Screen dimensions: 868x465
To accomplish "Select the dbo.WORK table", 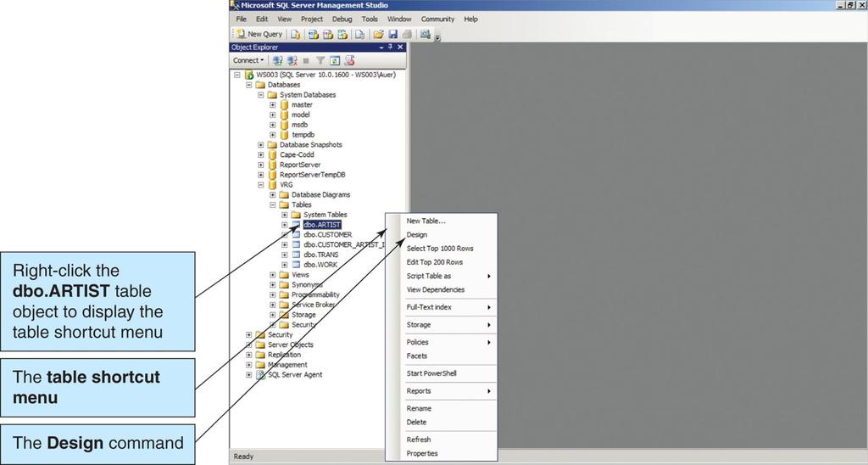I will point(320,265).
